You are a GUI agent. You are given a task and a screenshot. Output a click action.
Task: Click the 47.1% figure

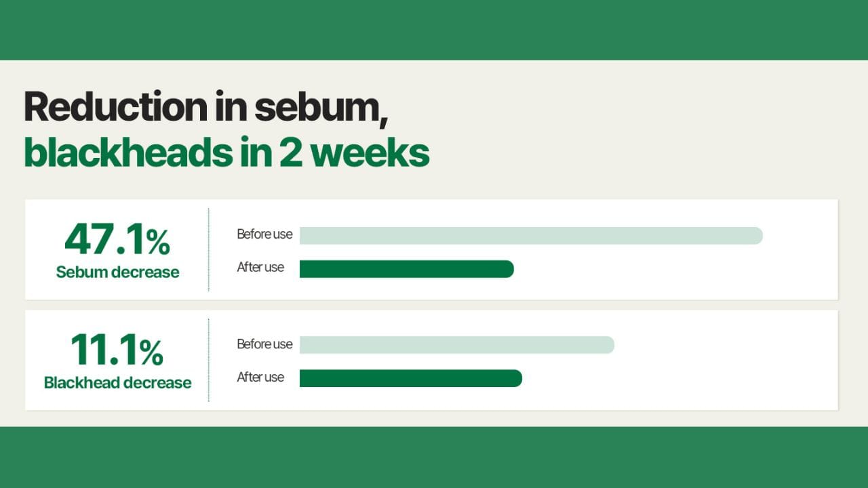(x=117, y=239)
